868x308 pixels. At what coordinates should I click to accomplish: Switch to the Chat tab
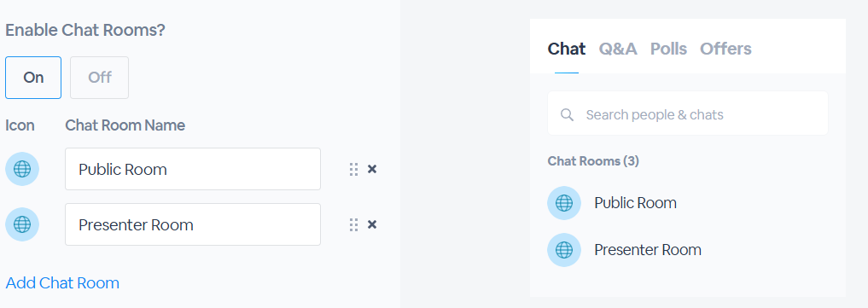click(x=567, y=49)
